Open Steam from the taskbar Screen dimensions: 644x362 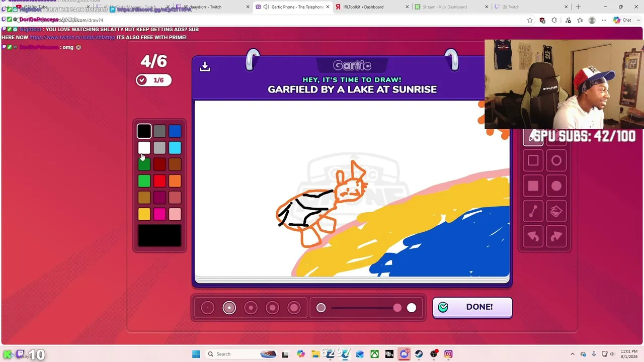[419, 354]
